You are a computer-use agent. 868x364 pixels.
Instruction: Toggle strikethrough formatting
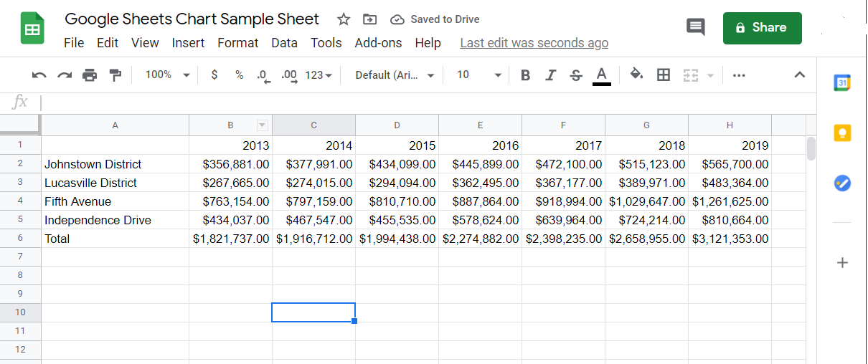(575, 75)
